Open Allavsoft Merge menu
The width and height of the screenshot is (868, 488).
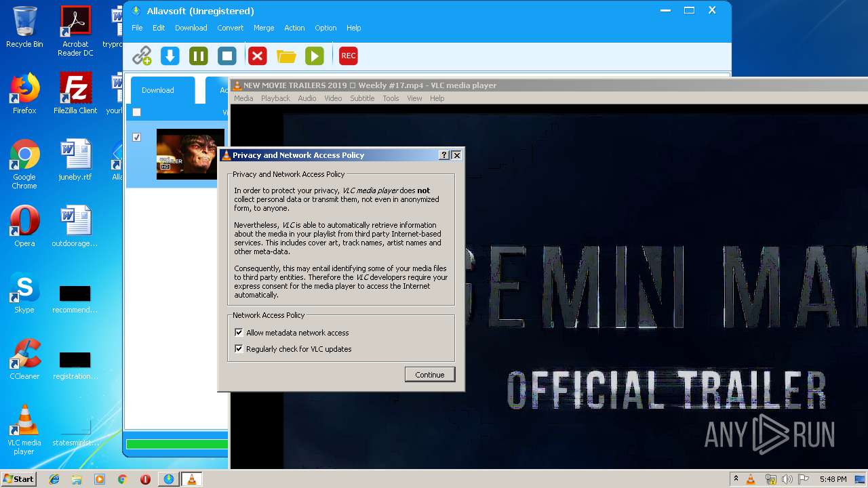coord(264,28)
